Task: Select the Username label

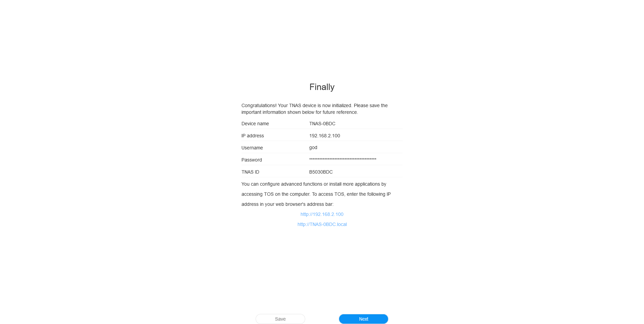Action: coord(252,148)
